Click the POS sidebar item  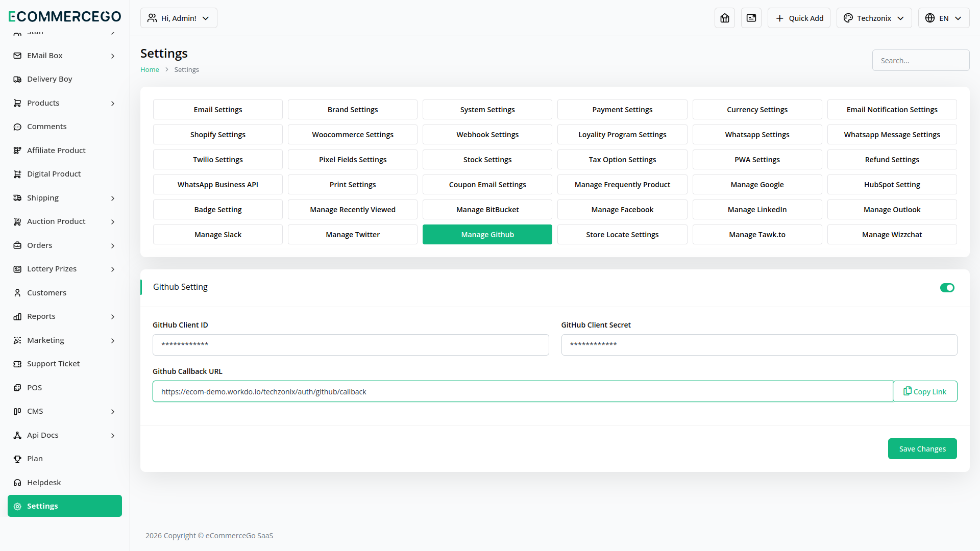point(65,388)
